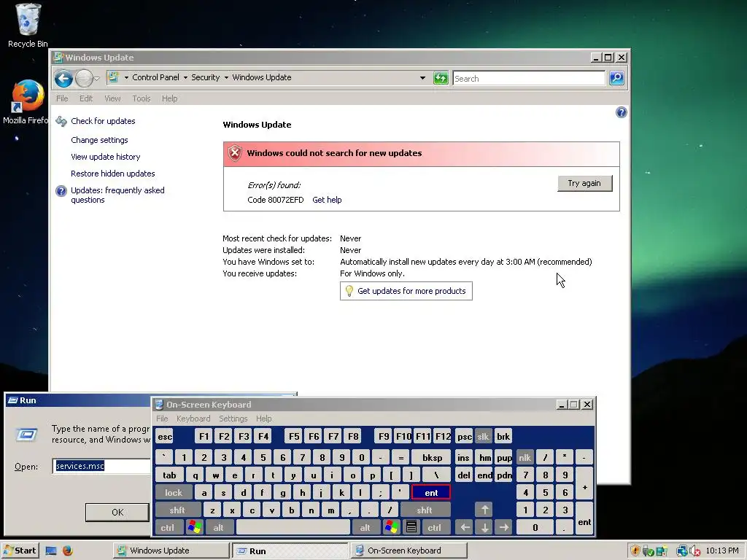Click the security alert shield tray icon
747x560 pixels.
coord(635,551)
